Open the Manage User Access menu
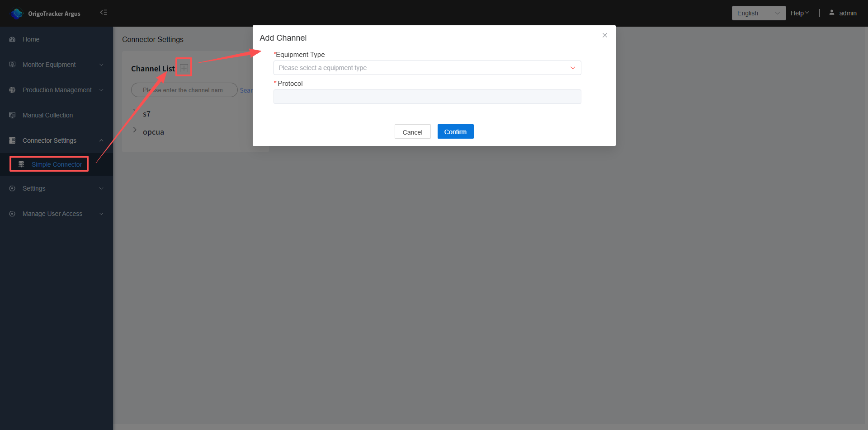 point(57,214)
